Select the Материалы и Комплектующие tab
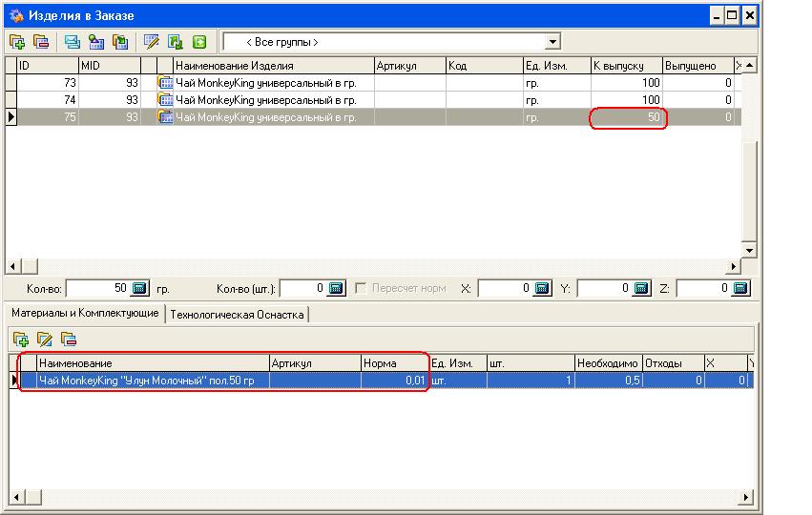Image resolution: width=812 pixels, height=515 pixels. 85,314
